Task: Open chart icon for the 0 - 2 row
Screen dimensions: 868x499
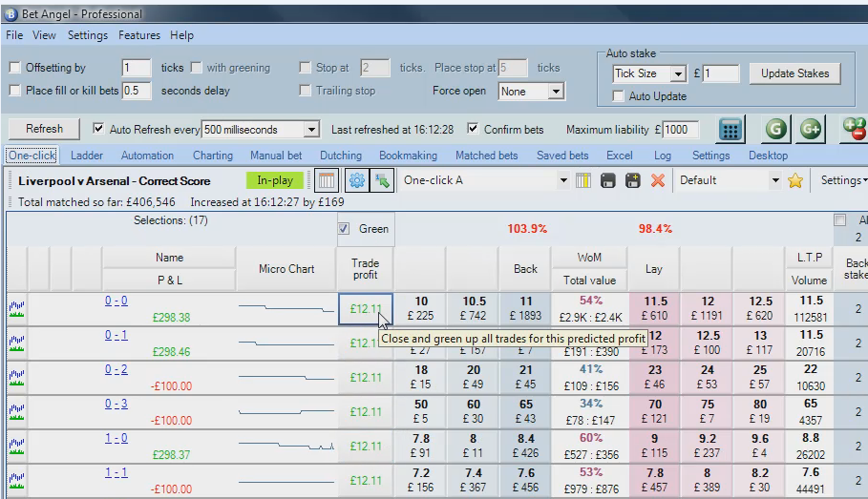Action: (x=16, y=377)
